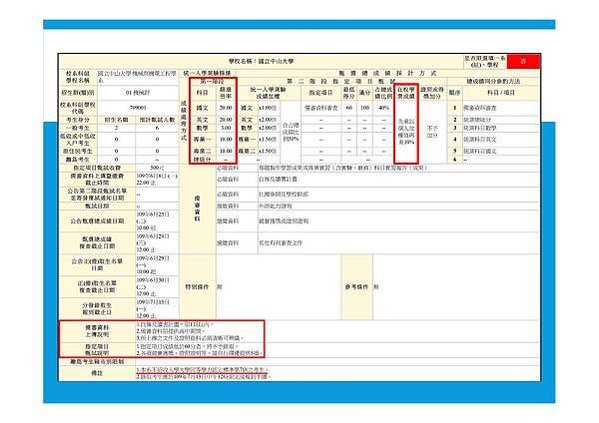Select the 離島考生縣市別限制 label

pos(97,361)
